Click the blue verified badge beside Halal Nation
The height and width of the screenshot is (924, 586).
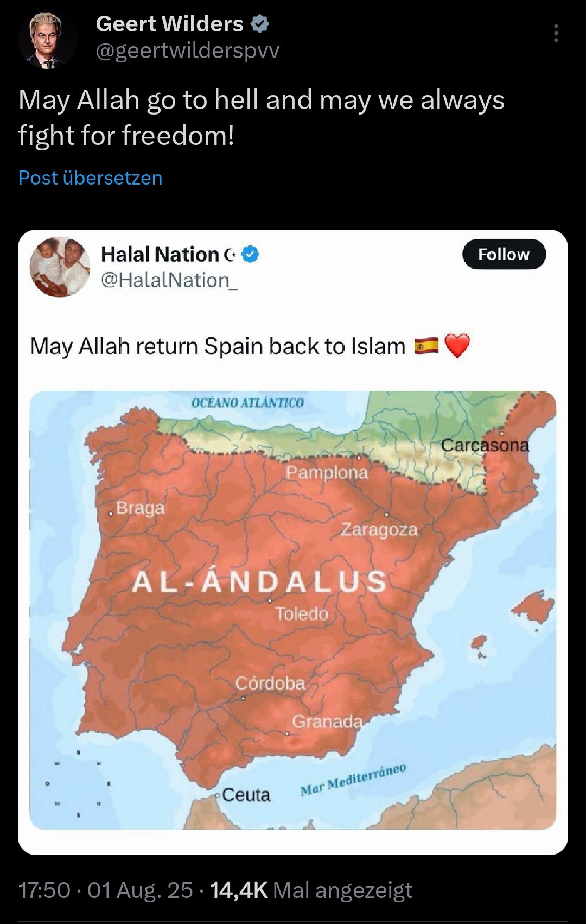pyautogui.click(x=250, y=255)
